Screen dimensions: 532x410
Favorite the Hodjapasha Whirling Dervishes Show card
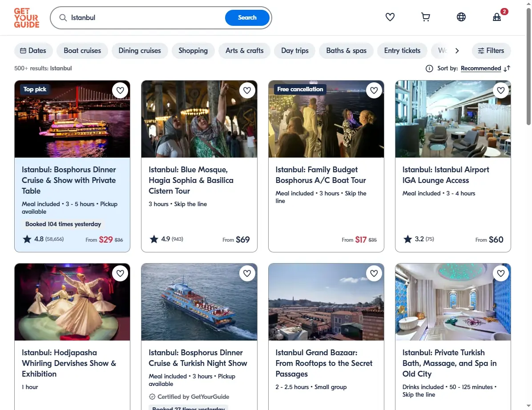click(120, 273)
